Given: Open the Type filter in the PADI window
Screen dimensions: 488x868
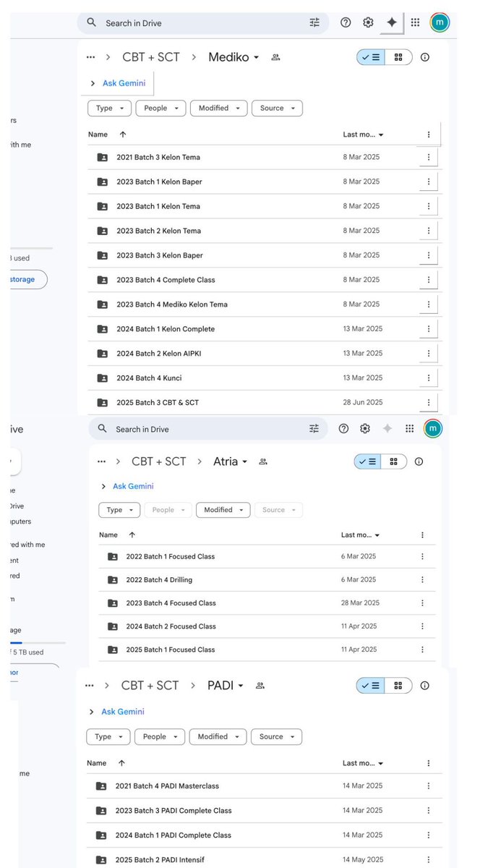Looking at the screenshot, I should coord(108,737).
